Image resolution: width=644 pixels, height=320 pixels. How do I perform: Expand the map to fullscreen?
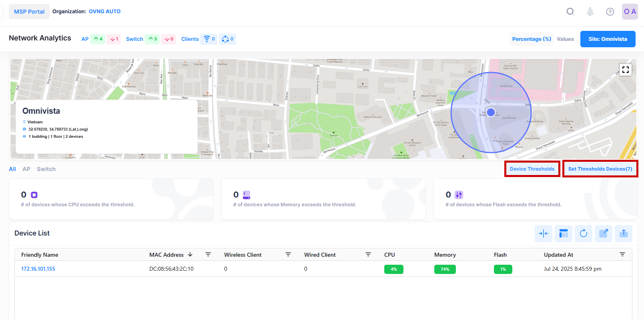(626, 70)
